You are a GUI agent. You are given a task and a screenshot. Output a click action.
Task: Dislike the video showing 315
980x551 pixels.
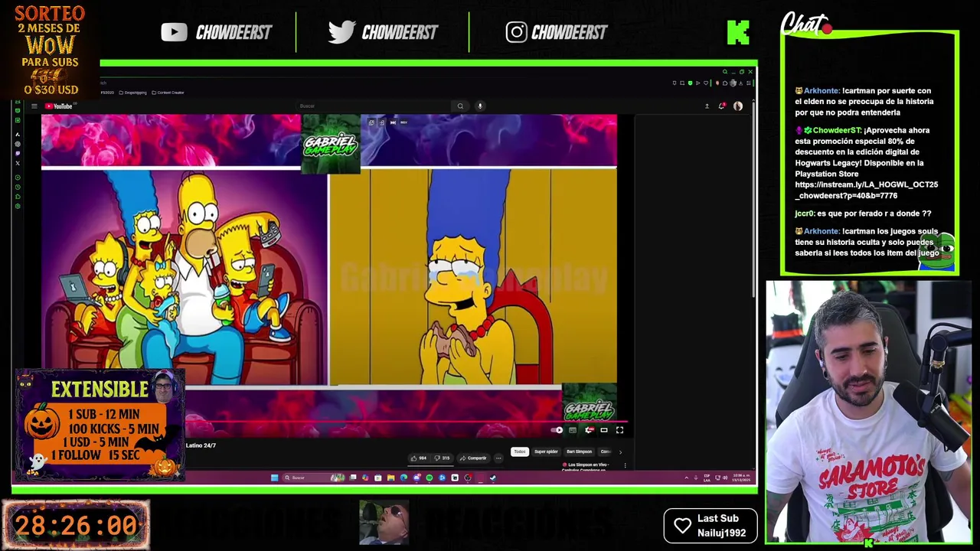pyautogui.click(x=442, y=458)
